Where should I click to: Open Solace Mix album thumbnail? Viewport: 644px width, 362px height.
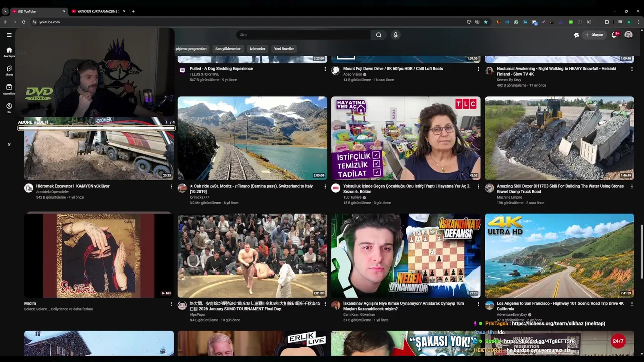pos(99,255)
